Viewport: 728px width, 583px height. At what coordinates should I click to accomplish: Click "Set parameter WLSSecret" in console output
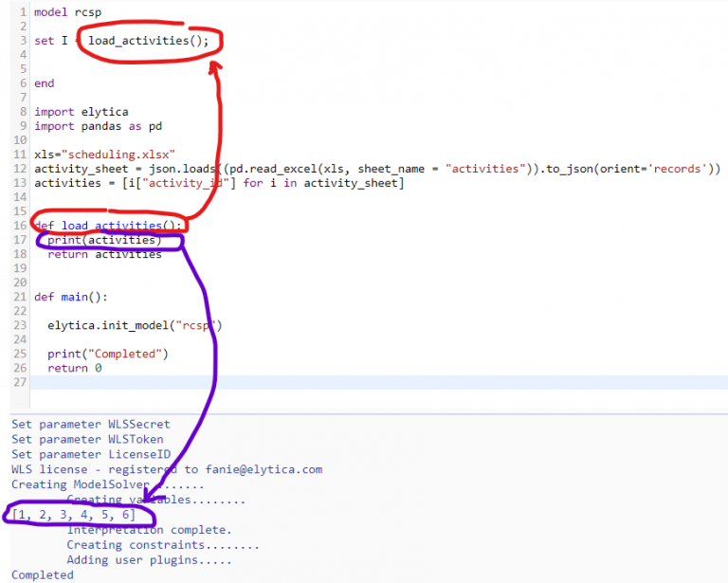[87, 425]
